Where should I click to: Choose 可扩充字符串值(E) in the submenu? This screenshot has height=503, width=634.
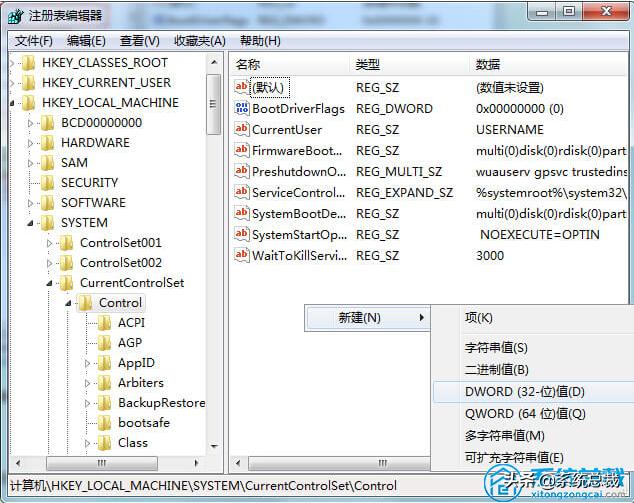tap(533, 457)
